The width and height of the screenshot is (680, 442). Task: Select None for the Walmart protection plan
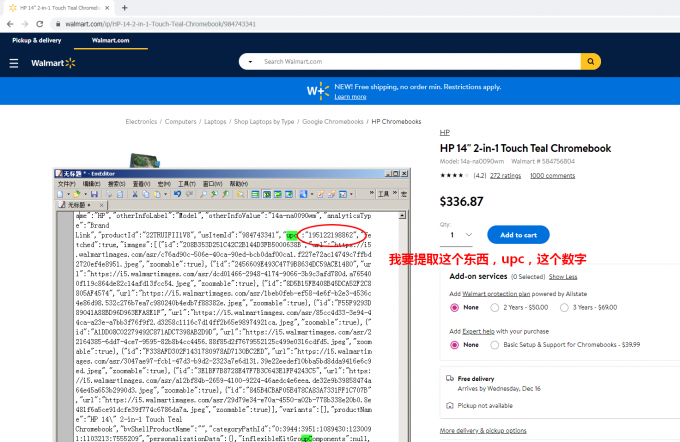[x=454, y=308]
